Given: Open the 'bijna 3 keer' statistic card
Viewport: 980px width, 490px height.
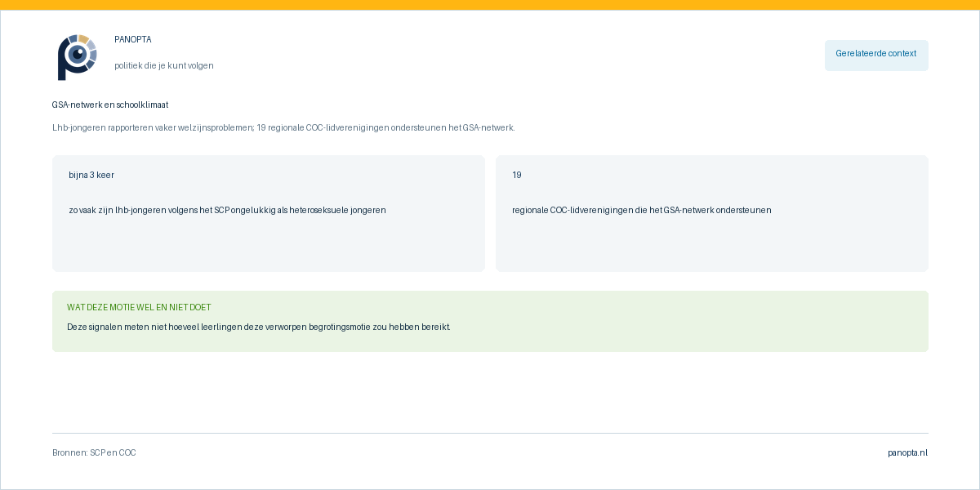Looking at the screenshot, I should [269, 213].
